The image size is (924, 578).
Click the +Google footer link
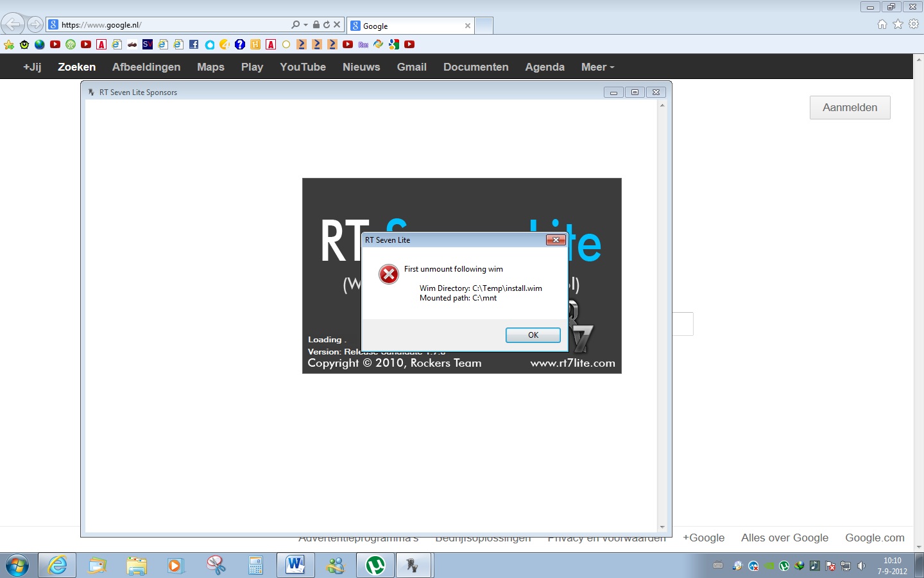(x=703, y=538)
